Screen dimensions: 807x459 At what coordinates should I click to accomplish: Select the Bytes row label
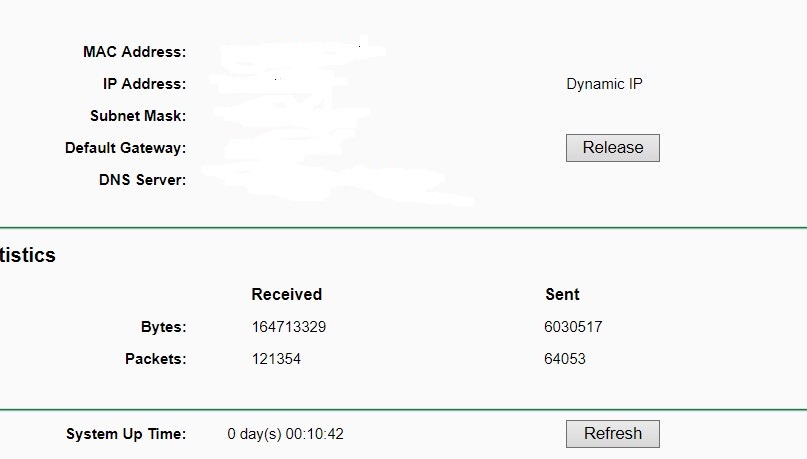(x=164, y=327)
